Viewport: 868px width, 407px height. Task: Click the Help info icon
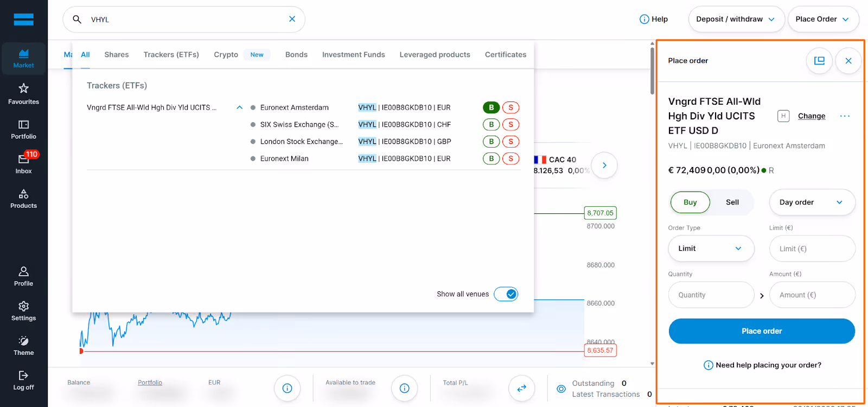[644, 19]
